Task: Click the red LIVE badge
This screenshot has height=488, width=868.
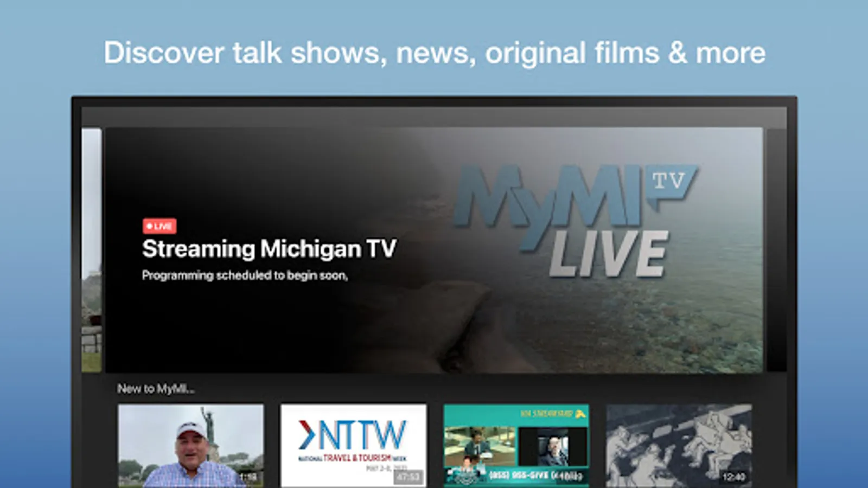Action: [159, 226]
